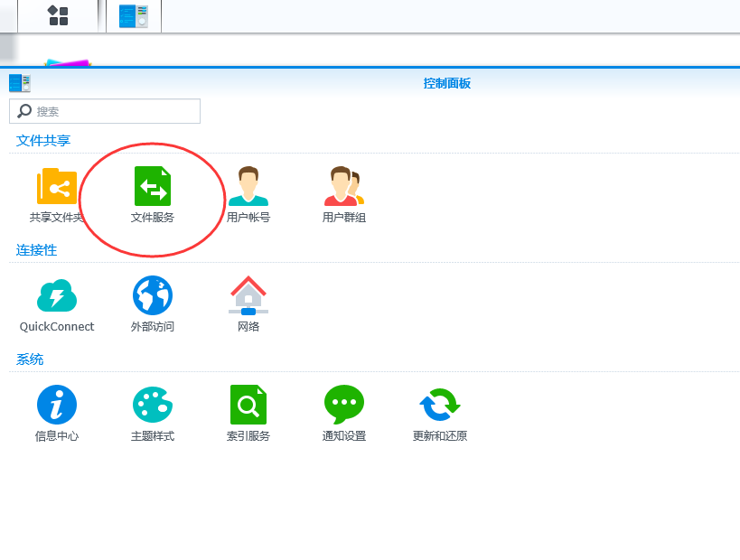Open the 共享文件夹 shared folder icon
This screenshot has width=740, height=560.
[x=57, y=186]
